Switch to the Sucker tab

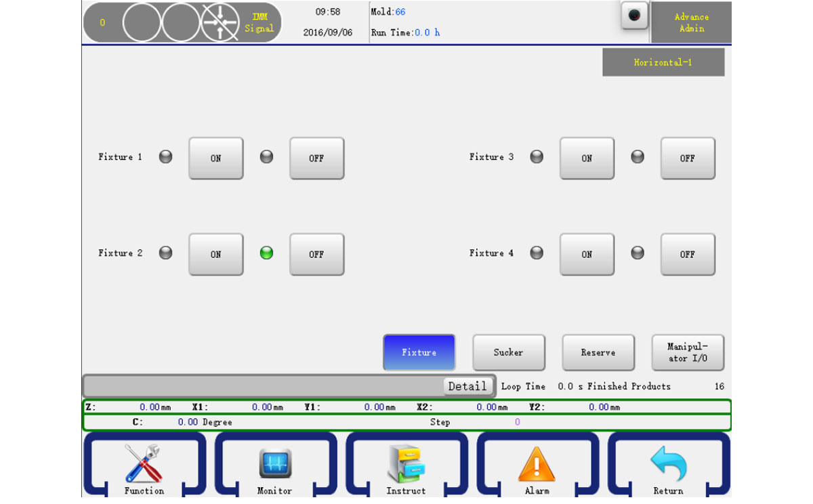point(508,352)
